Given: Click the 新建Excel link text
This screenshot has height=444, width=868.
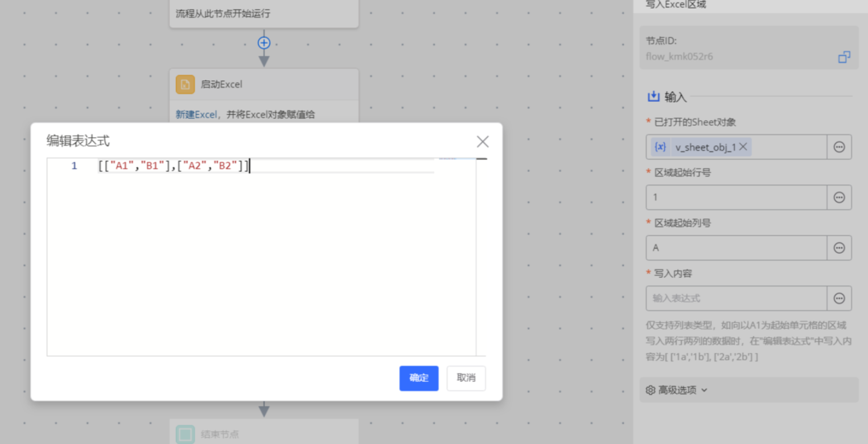Looking at the screenshot, I should pyautogui.click(x=196, y=114).
